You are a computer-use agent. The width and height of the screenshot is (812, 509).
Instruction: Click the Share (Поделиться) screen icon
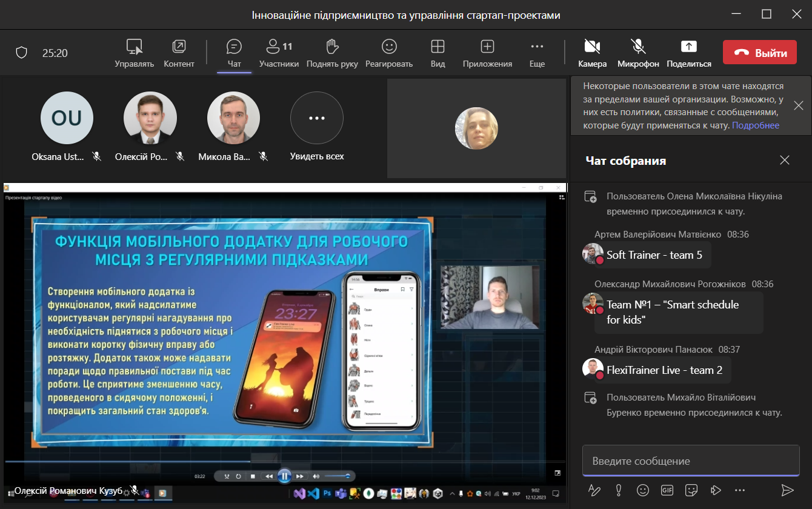click(x=688, y=47)
